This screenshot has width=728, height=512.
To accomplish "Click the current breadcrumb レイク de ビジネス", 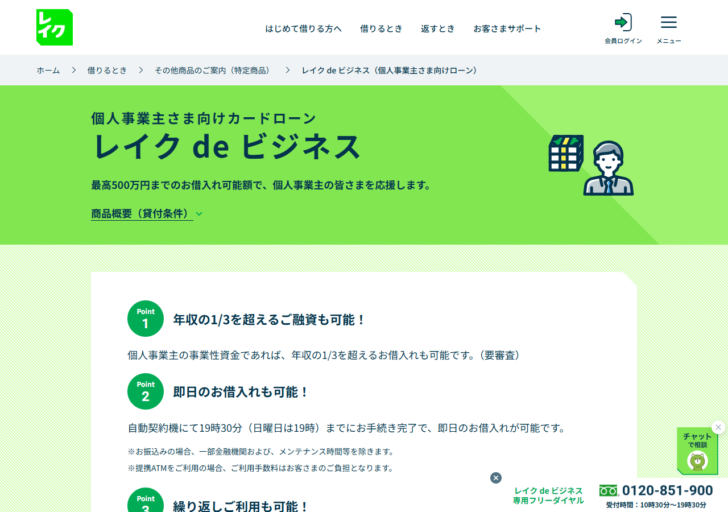I will [x=390, y=71].
